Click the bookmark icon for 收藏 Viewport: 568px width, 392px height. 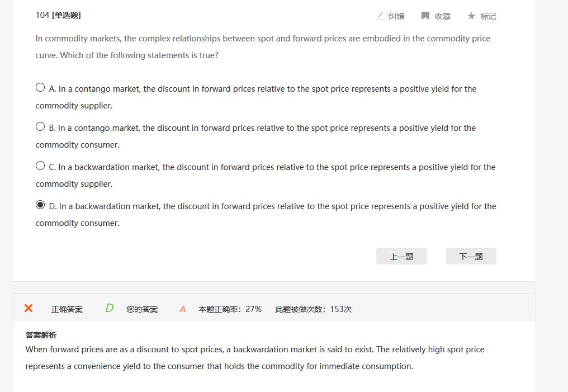(425, 16)
